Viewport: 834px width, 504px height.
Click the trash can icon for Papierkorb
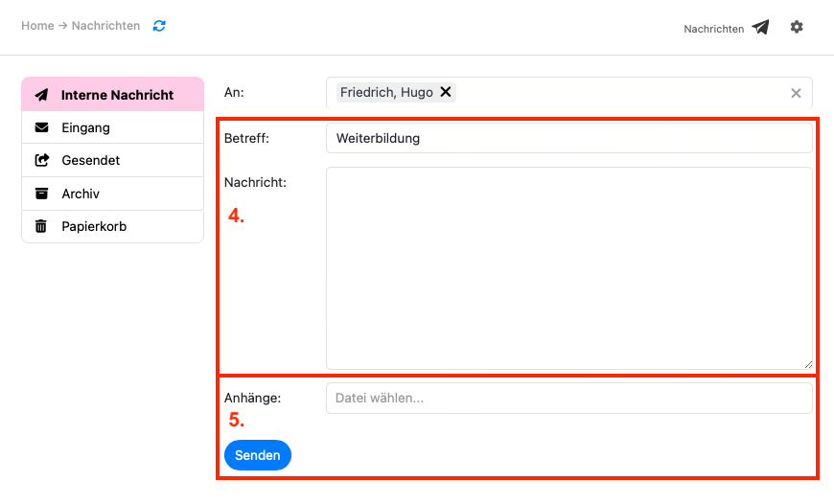tap(41, 227)
